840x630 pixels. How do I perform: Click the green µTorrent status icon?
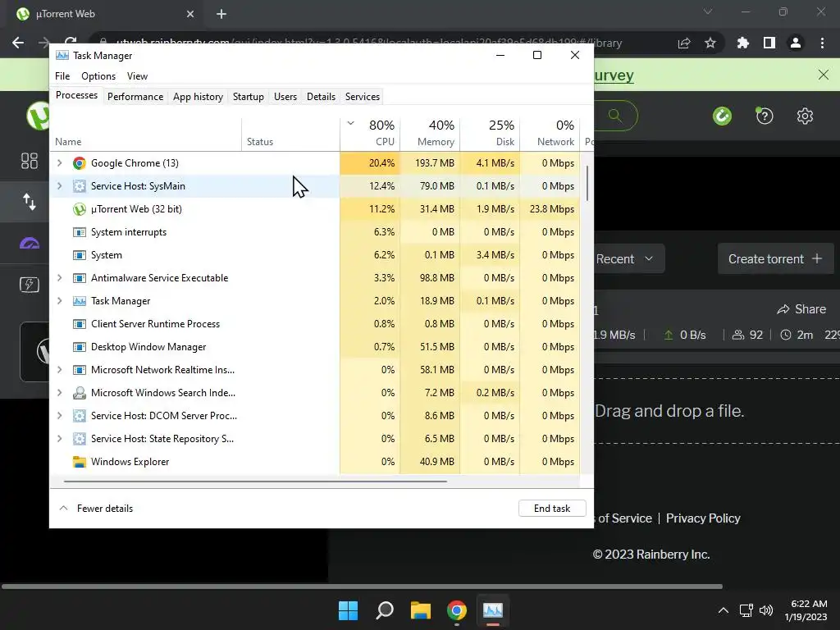pyautogui.click(x=722, y=116)
